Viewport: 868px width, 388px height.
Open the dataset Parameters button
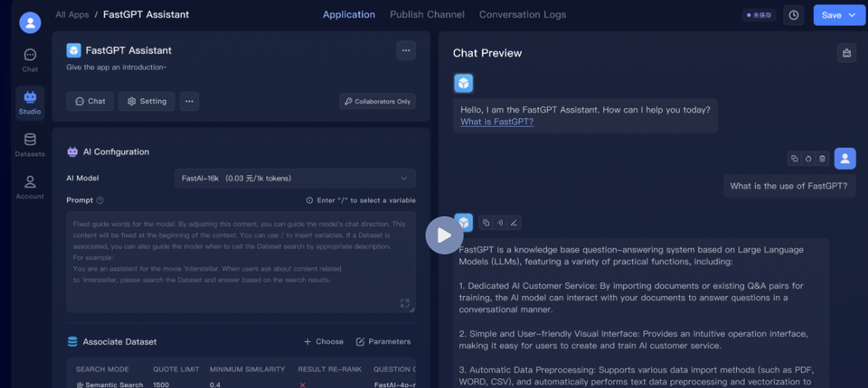click(383, 341)
